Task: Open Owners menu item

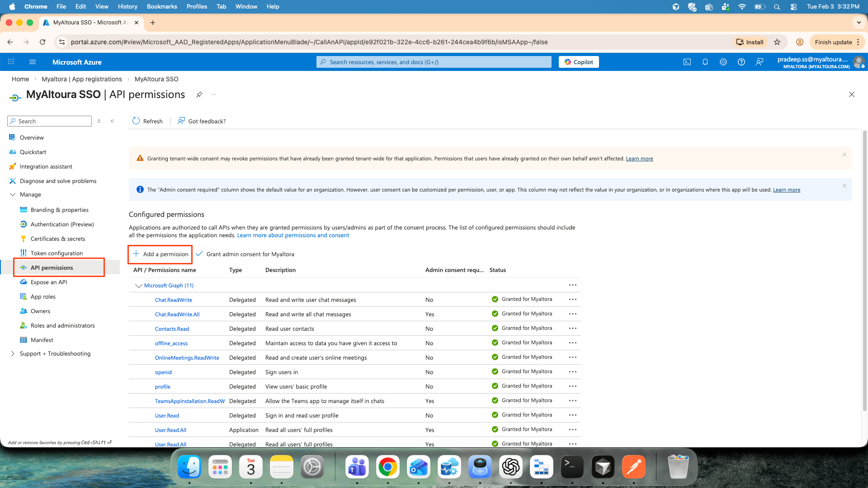Action: coord(40,311)
